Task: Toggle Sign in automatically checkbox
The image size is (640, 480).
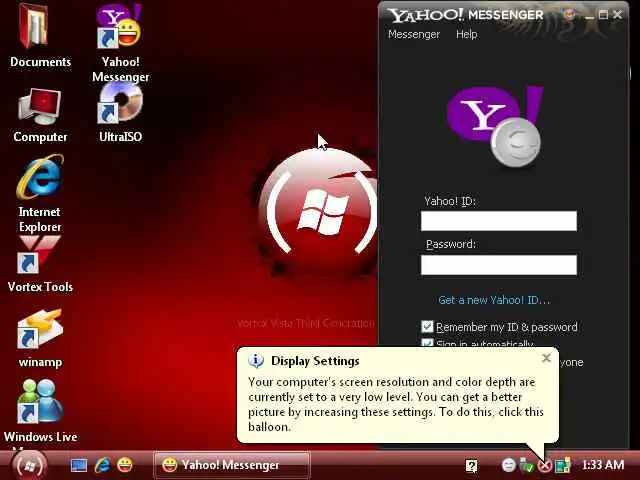Action: pos(427,343)
